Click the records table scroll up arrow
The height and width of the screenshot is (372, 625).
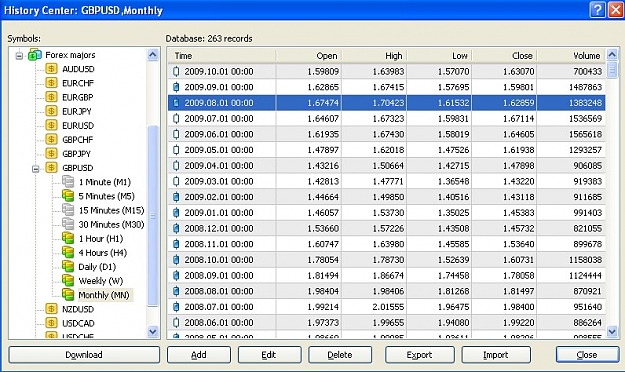[x=612, y=54]
